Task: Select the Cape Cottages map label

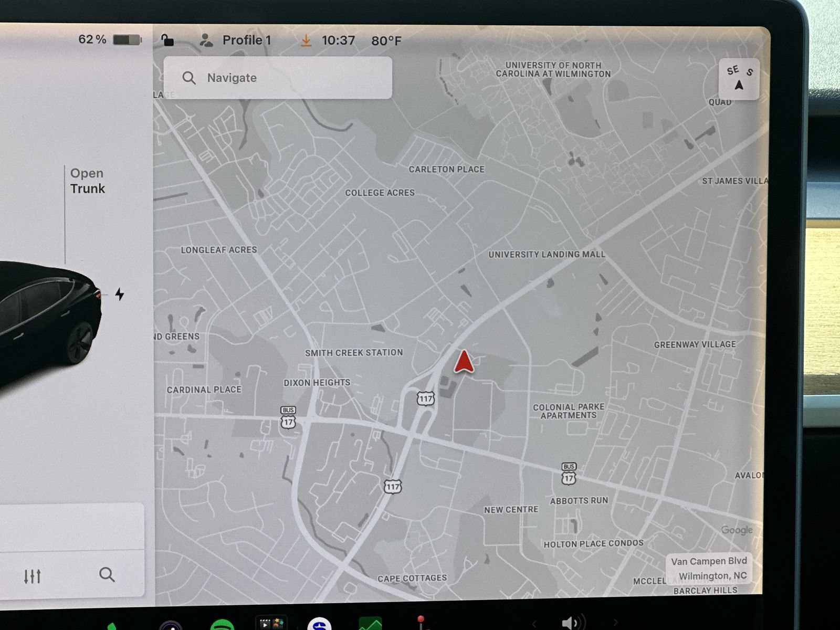Action: [x=413, y=579]
